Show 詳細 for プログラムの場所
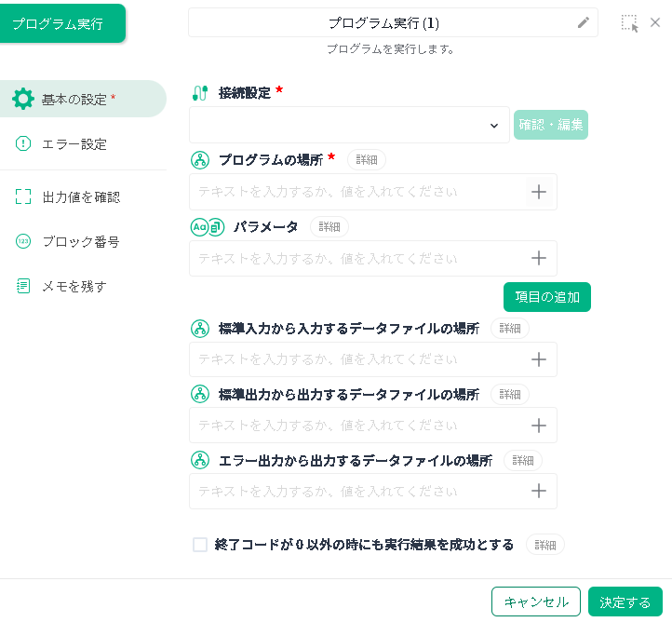Image resolution: width=672 pixels, height=622 pixels. tap(367, 160)
